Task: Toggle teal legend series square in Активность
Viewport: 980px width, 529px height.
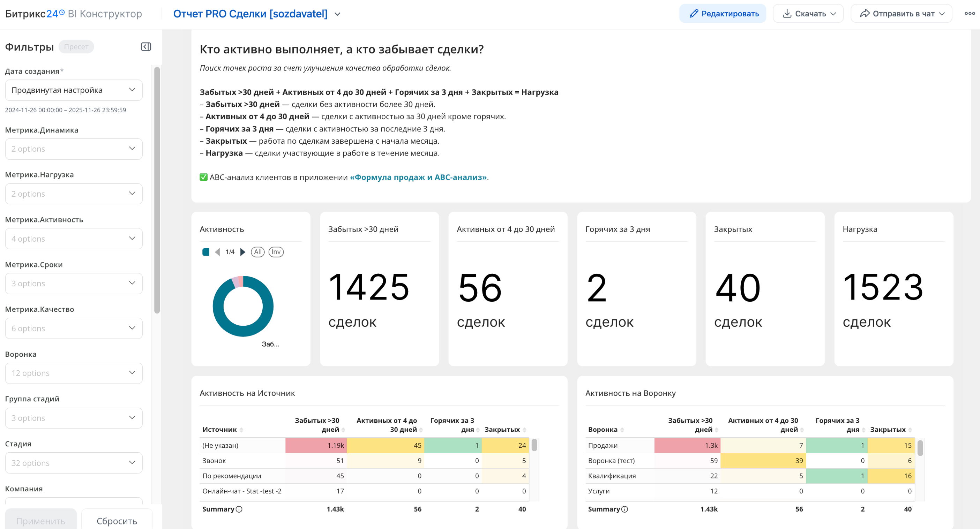Action: coord(206,252)
